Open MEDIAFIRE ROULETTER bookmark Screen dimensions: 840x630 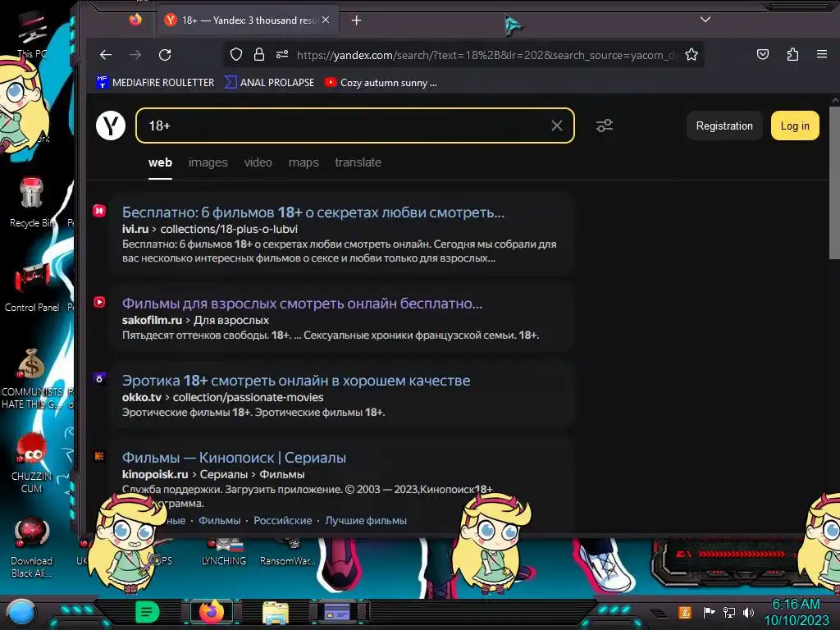tap(155, 83)
